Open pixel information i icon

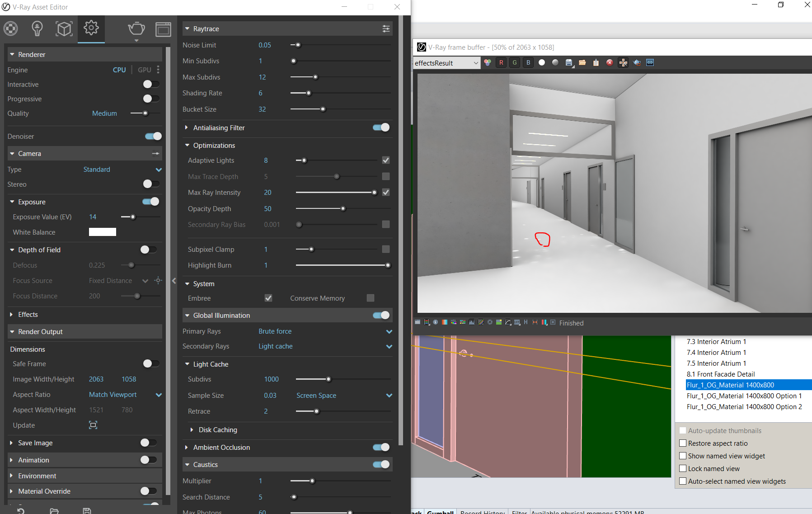(x=435, y=322)
